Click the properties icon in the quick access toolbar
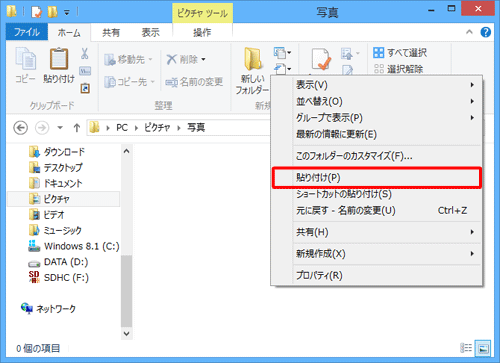This screenshot has height=363, width=500. pos(37,12)
